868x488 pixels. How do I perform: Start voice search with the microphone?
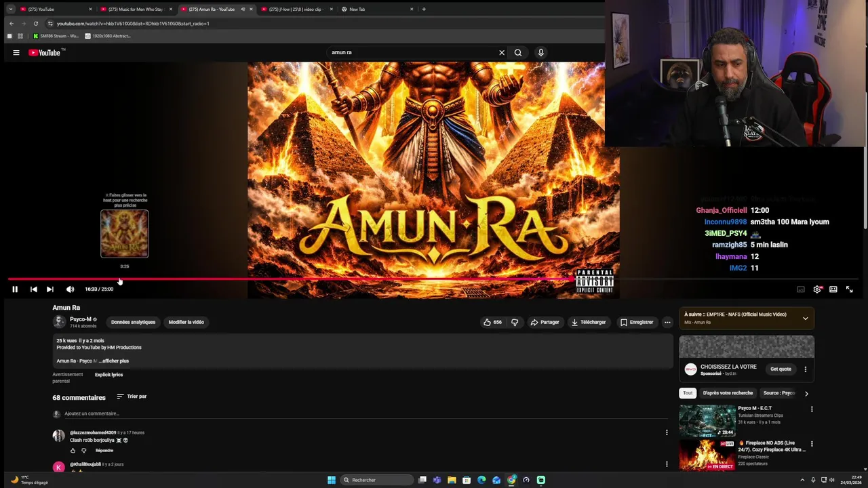click(x=540, y=52)
